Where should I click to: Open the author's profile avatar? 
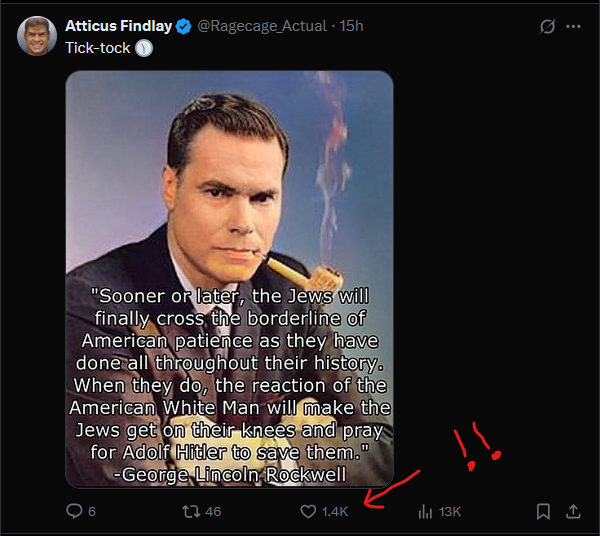click(35, 36)
